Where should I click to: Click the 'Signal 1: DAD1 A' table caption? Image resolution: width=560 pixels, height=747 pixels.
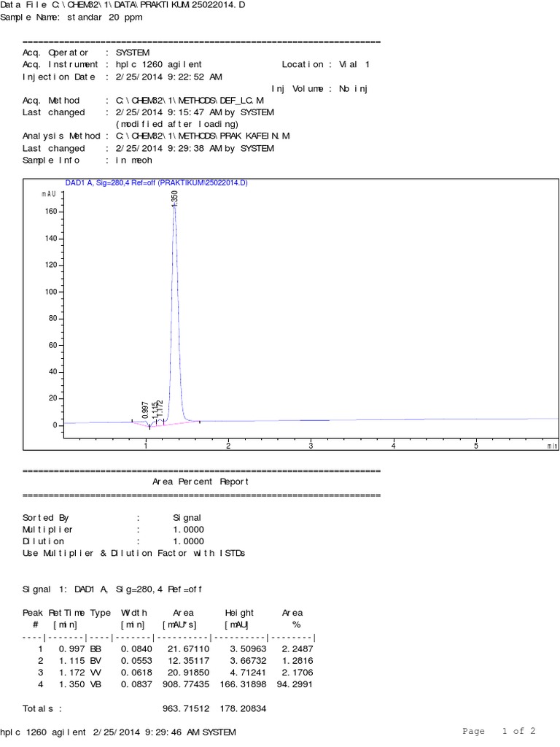112,589
